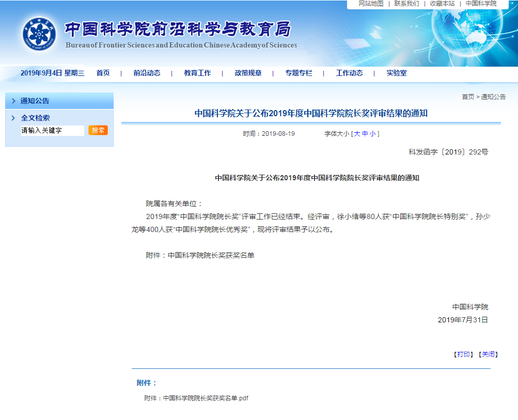
Task: Go to the 教育工作 section
Action: click(197, 73)
